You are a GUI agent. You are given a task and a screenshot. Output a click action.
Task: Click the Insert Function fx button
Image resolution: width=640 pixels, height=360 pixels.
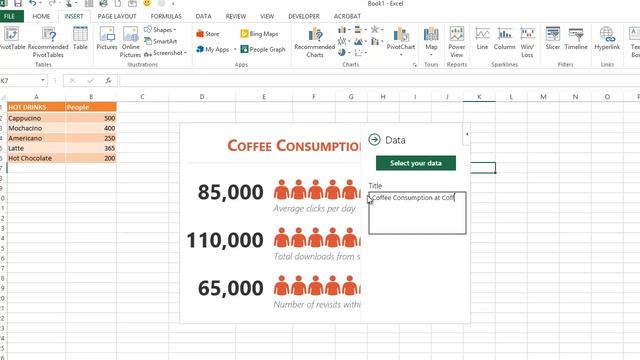[108, 81]
